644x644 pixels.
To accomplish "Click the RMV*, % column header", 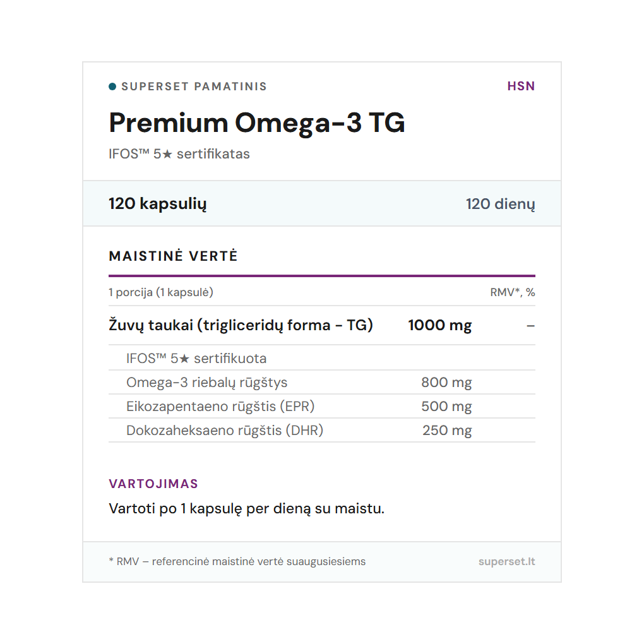I will tap(513, 292).
